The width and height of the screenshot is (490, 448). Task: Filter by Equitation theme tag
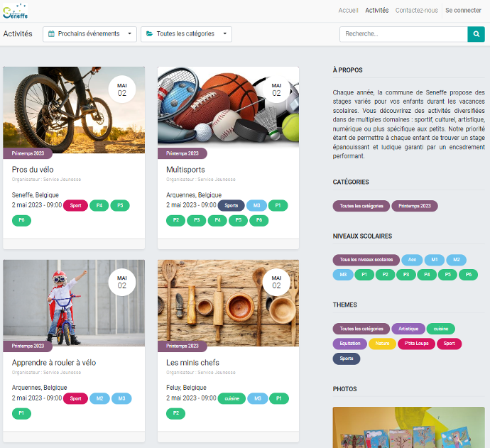pos(350,344)
